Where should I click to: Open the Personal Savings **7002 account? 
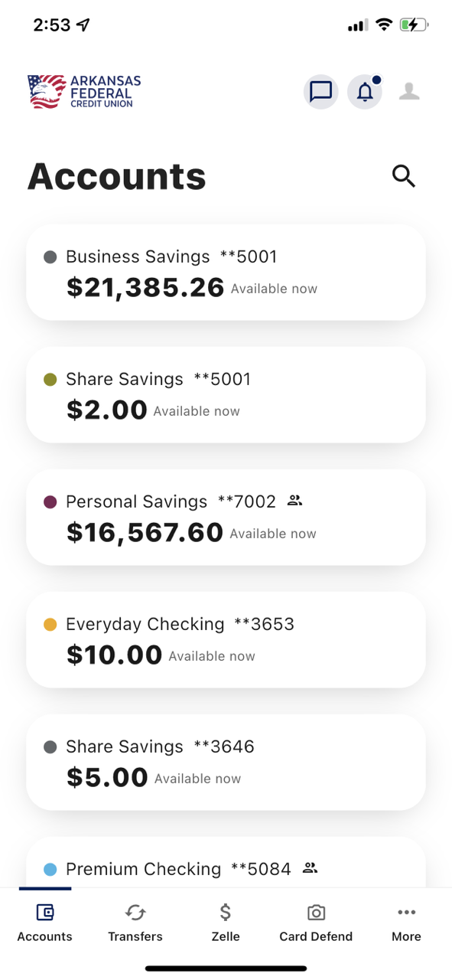pos(226,517)
